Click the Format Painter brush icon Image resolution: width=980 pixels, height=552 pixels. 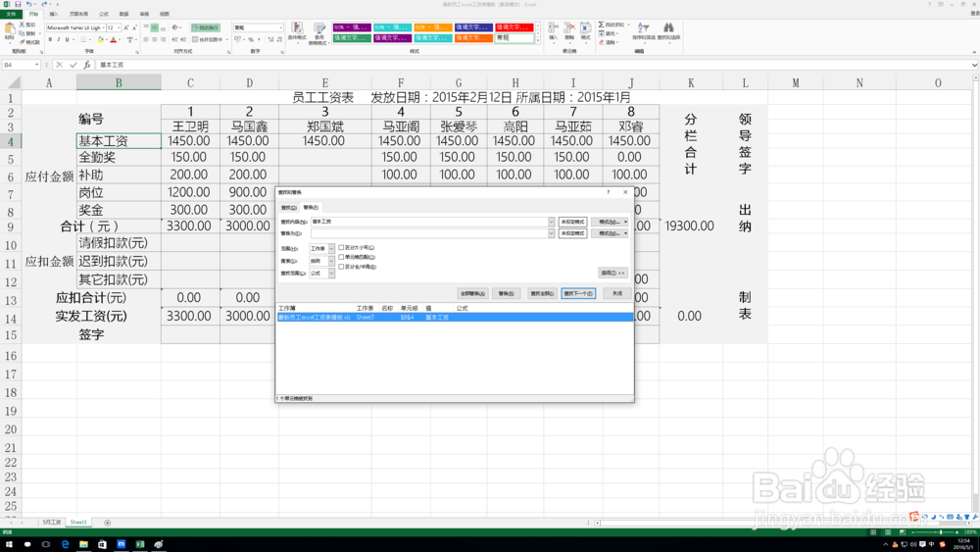[22, 42]
